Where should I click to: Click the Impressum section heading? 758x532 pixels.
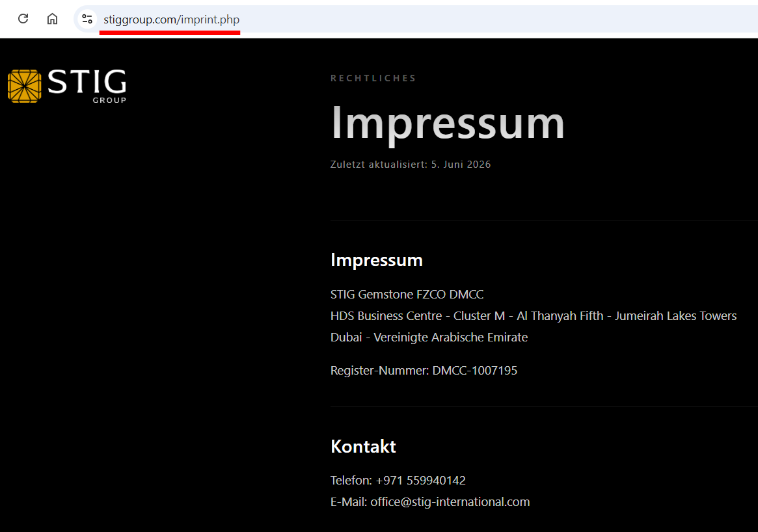coord(377,260)
